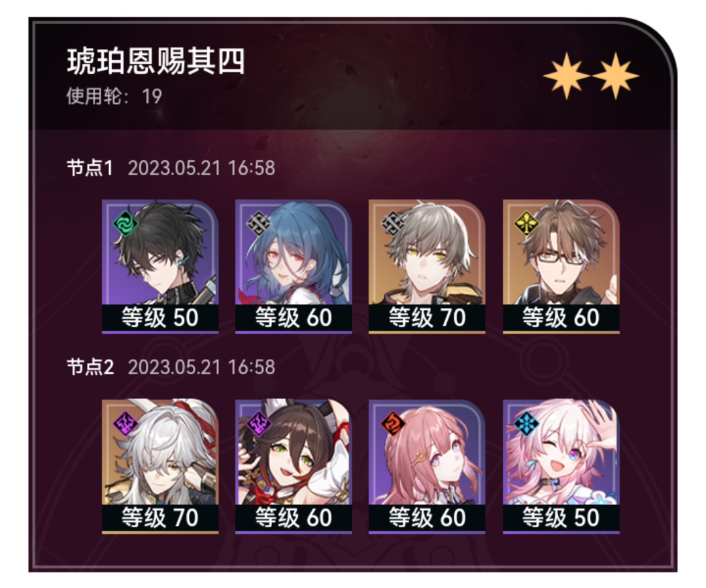Viewport: 706px width, 588px height.
Task: Click the 琥珀恩赐其四 stage title
Action: [156, 61]
